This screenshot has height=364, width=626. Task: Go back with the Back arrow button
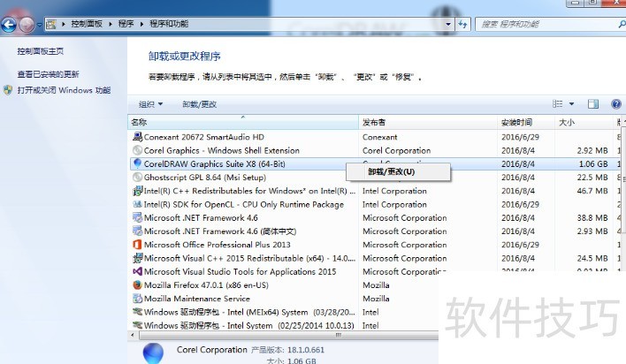(8, 25)
